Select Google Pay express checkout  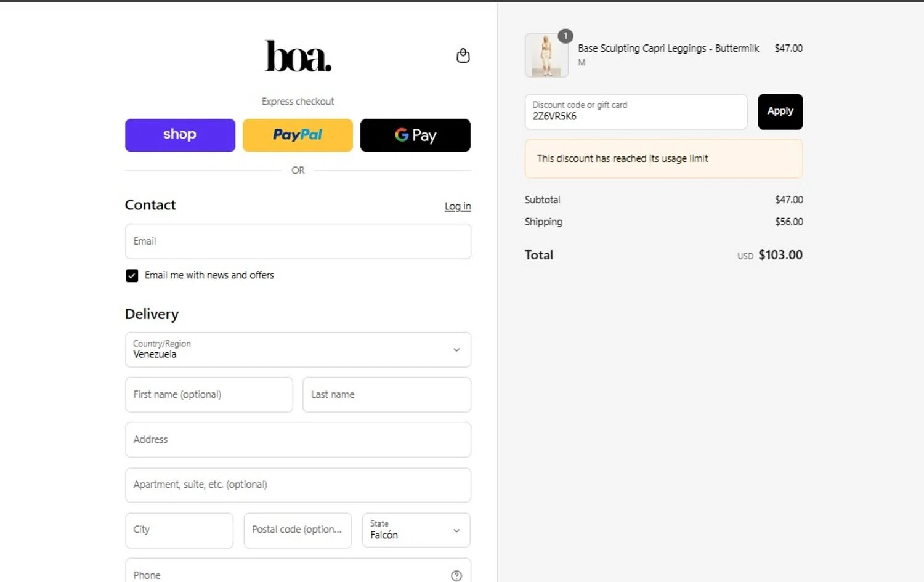415,135
